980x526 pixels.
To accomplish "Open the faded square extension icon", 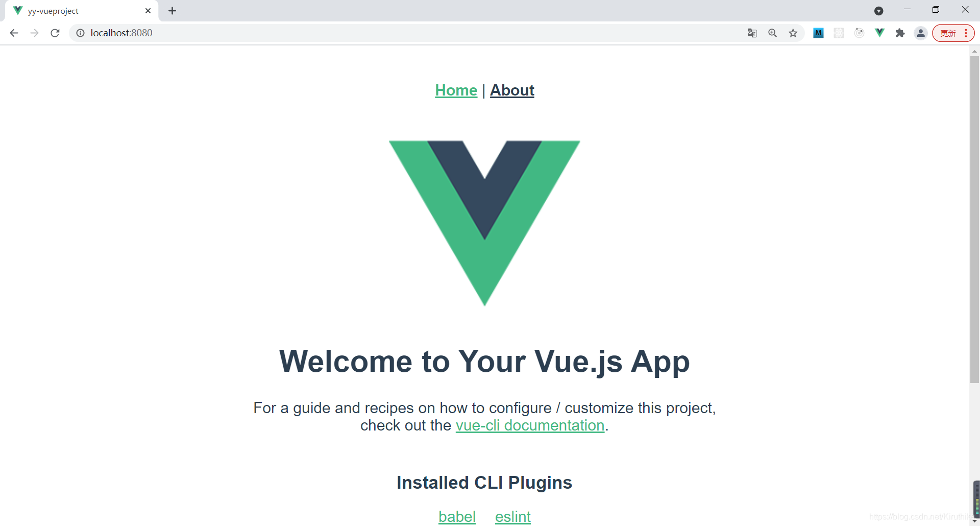I will 839,33.
